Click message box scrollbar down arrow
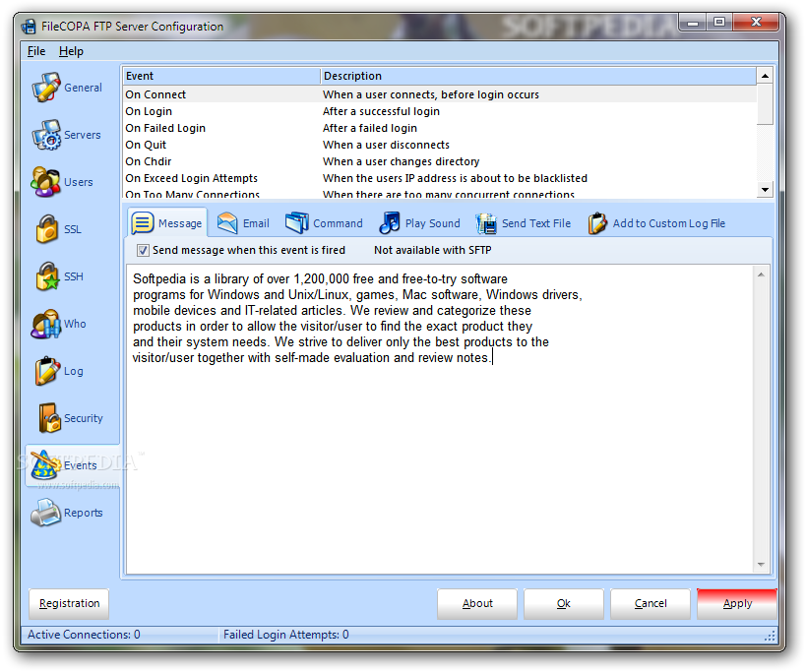 click(761, 565)
